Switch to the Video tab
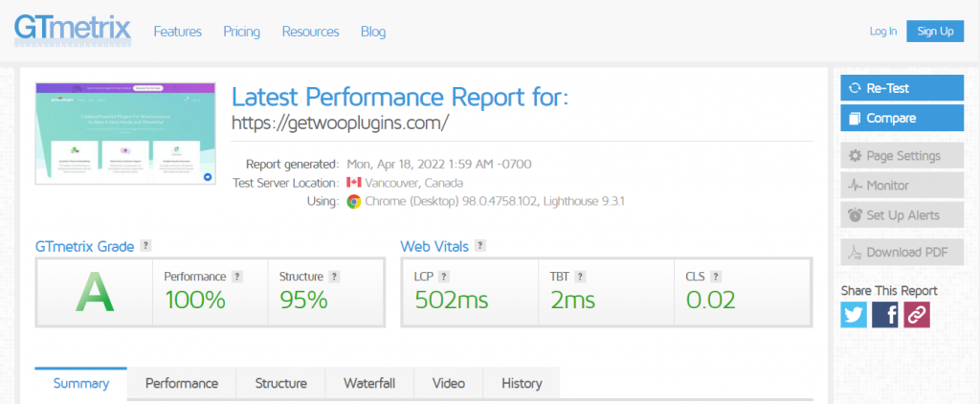The height and width of the screenshot is (404, 980). (x=448, y=383)
